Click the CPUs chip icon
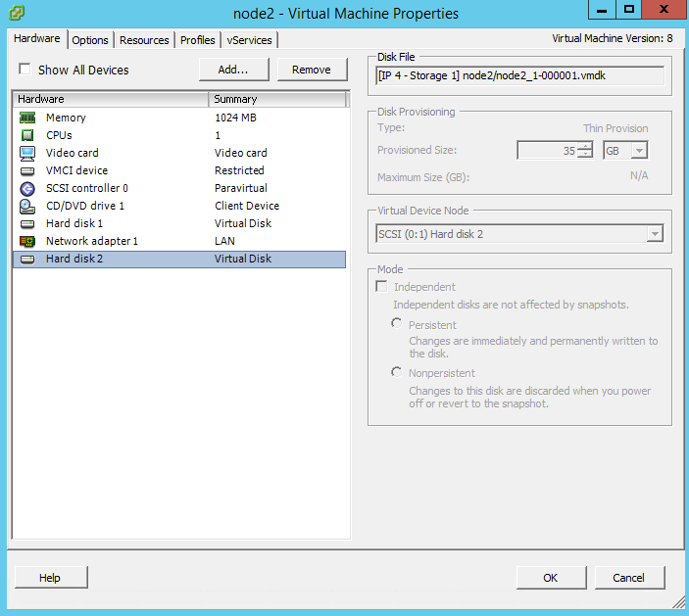 27,135
